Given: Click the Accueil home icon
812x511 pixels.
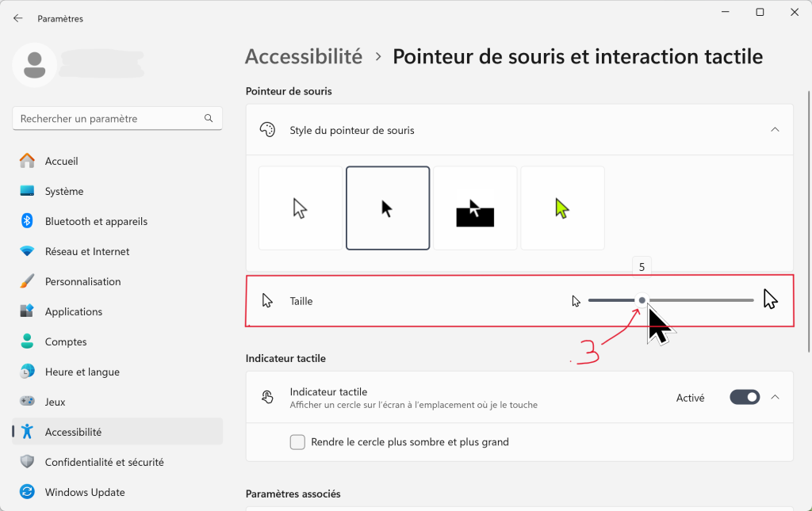Looking at the screenshot, I should [27, 161].
